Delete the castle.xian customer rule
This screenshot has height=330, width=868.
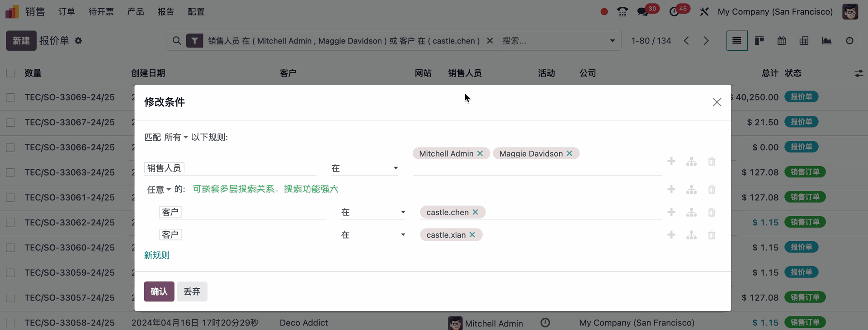click(x=711, y=235)
